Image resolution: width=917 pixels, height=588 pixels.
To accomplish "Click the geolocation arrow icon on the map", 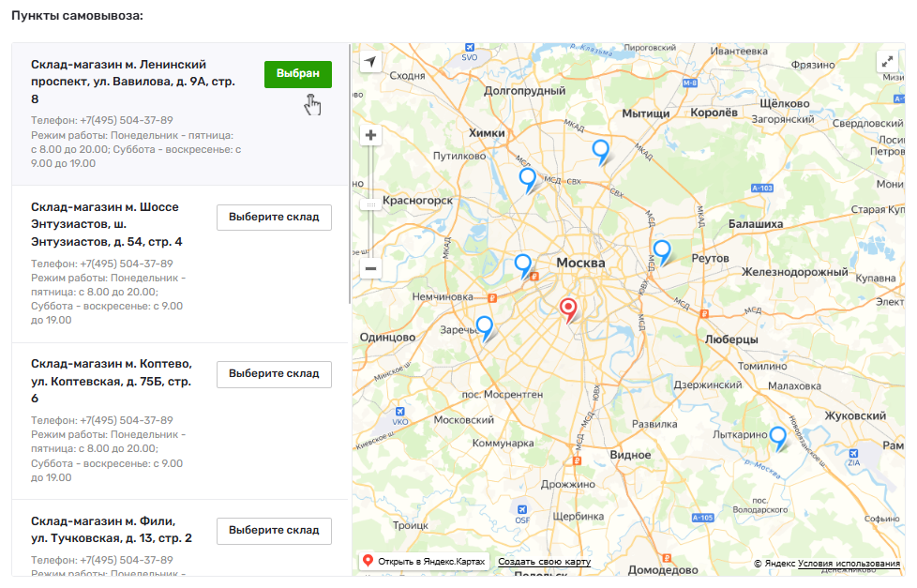I will pos(371,62).
